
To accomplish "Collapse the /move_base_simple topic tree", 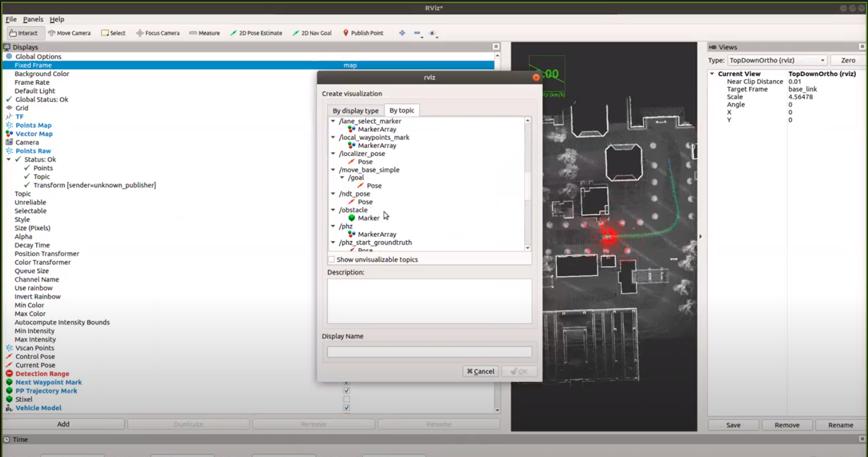I will pyautogui.click(x=333, y=170).
